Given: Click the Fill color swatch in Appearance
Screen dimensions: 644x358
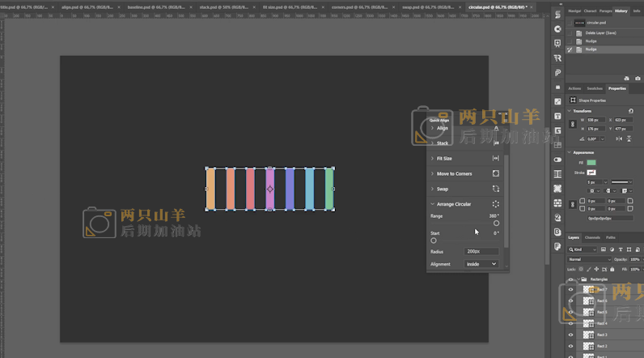Looking at the screenshot, I should pos(591,163).
